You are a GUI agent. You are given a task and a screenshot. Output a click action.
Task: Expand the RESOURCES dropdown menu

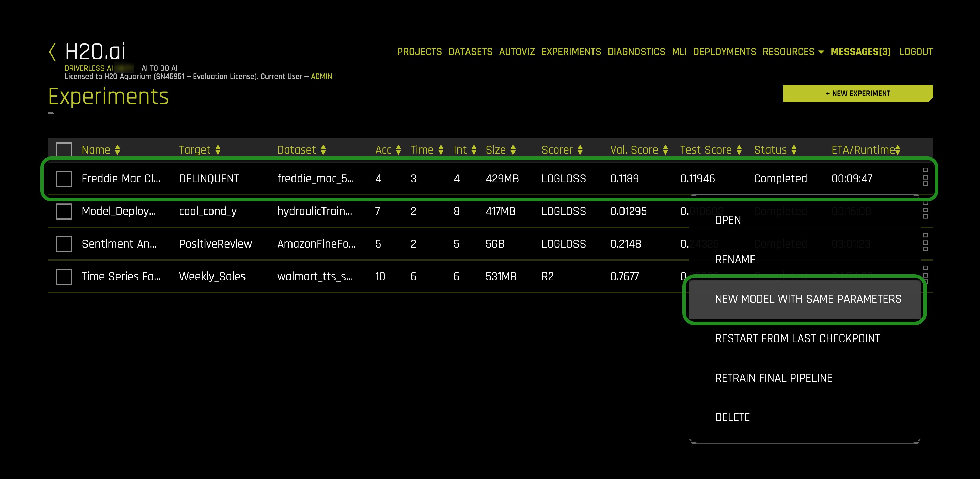pos(793,52)
